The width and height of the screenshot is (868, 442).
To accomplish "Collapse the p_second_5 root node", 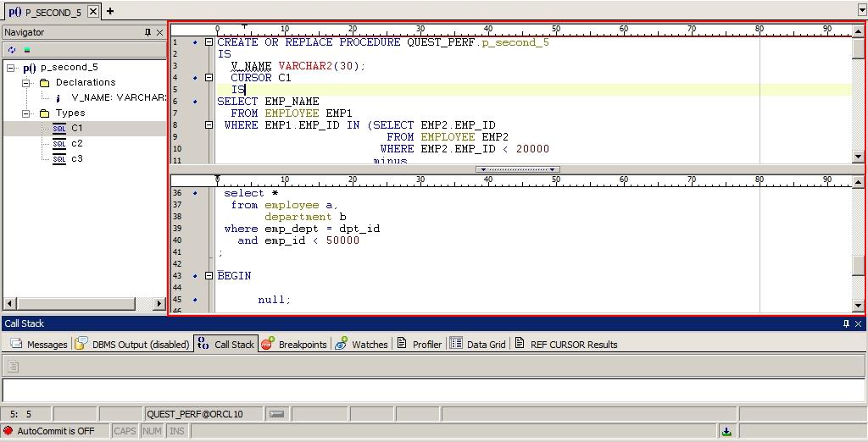I will pyautogui.click(x=11, y=68).
